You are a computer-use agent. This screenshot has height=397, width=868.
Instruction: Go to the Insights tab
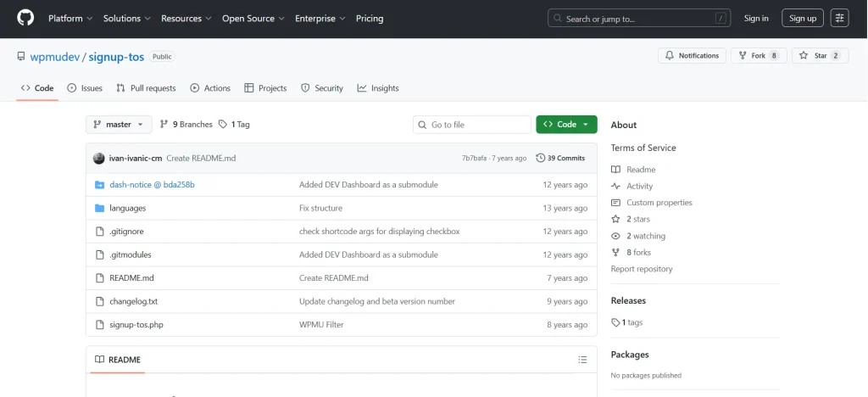(x=378, y=88)
